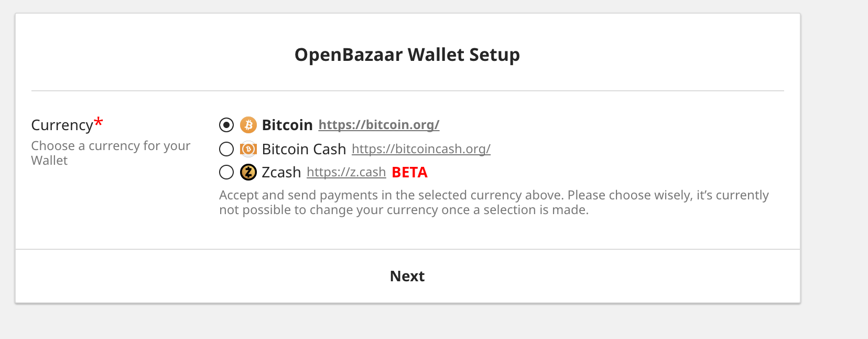The height and width of the screenshot is (339, 868).
Task: Click the Zcash coin icon
Action: [248, 172]
